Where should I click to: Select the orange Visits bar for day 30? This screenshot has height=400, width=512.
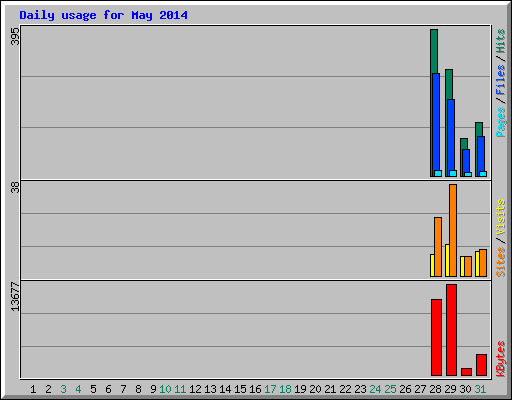(468, 266)
